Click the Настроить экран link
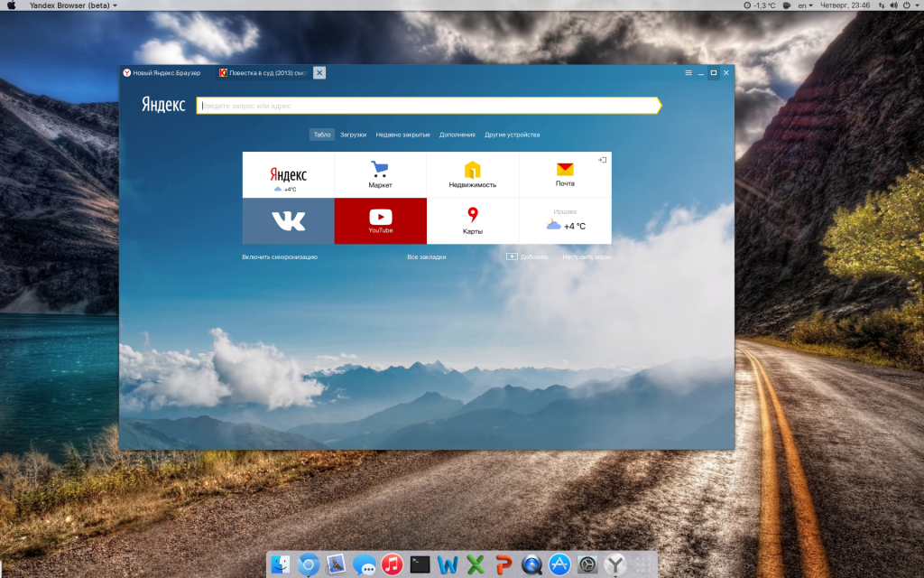The image size is (924, 578). (587, 257)
